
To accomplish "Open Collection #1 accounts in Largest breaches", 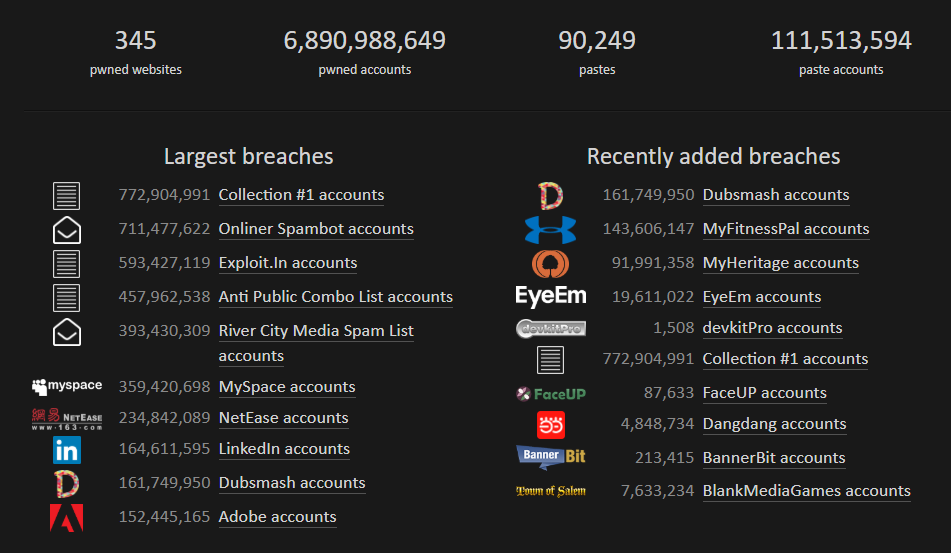I will tap(301, 195).
